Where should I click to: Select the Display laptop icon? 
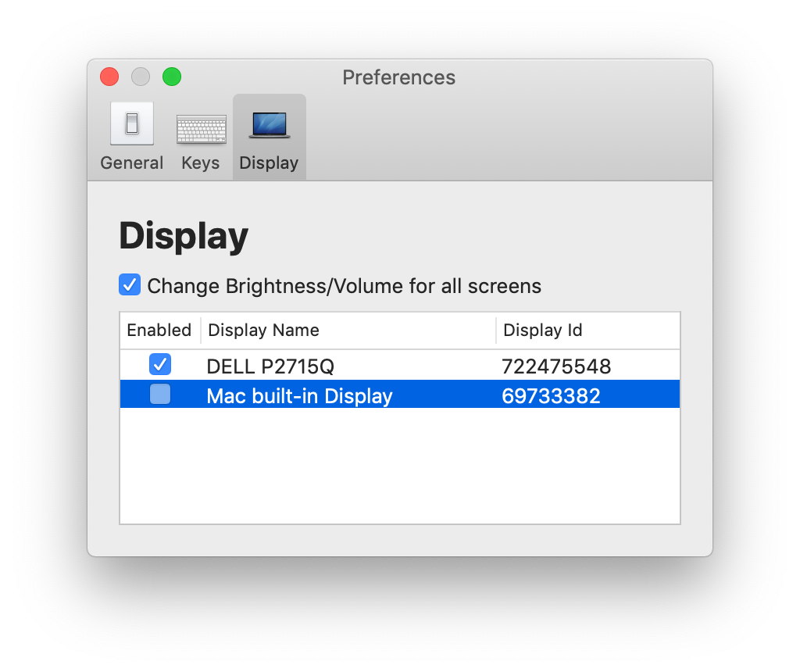(270, 125)
